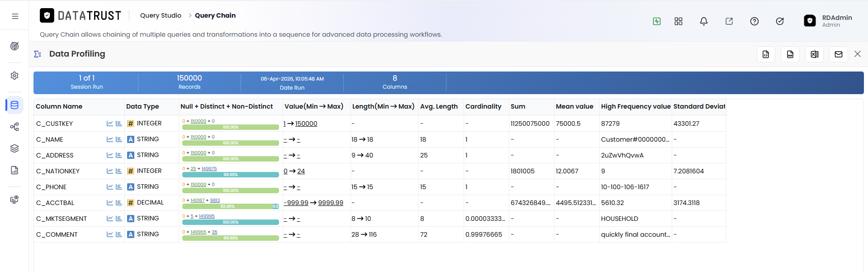The image size is (868, 272).
Task: Click the 8 Columns summary tile
Action: (x=395, y=82)
